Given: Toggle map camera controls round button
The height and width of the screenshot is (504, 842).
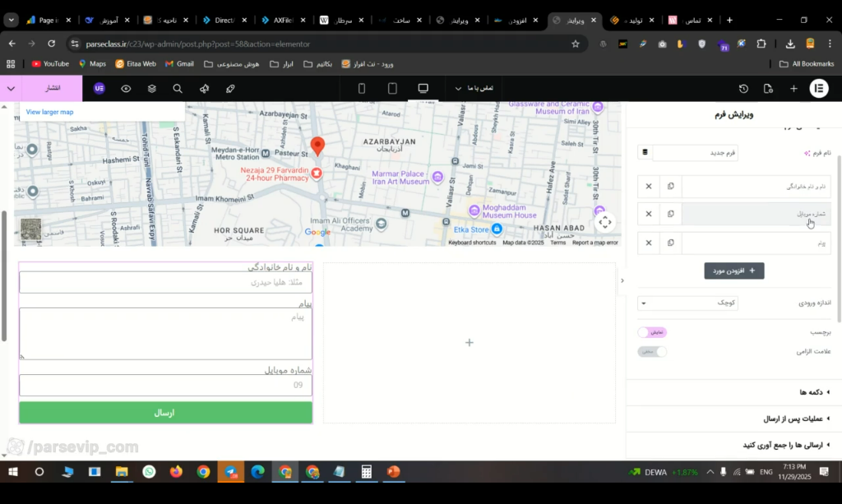Looking at the screenshot, I should (x=605, y=222).
